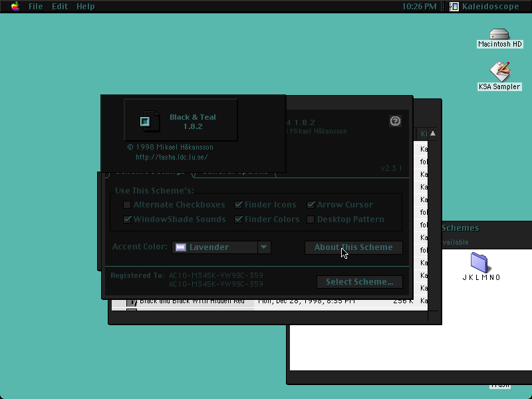
Task: Click the question mark help icon
Action: [x=395, y=121]
